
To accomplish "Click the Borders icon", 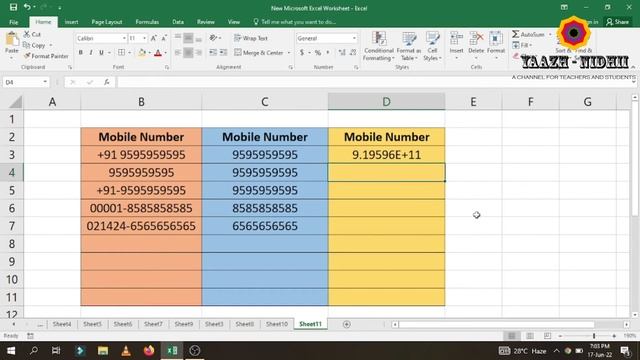I will pyautogui.click(x=121, y=53).
